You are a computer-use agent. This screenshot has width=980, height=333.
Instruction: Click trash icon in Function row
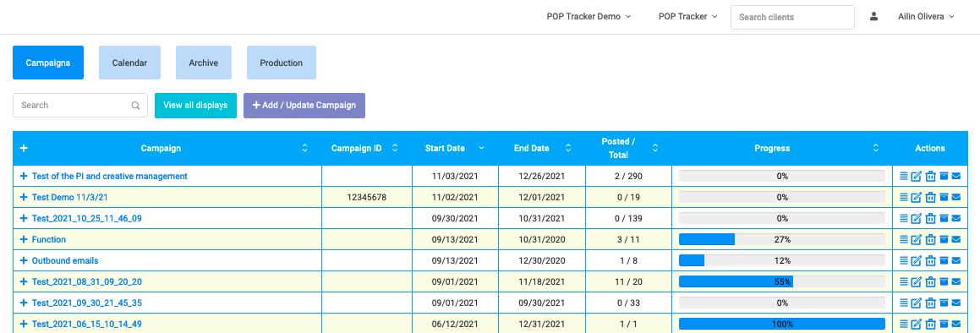(931, 240)
